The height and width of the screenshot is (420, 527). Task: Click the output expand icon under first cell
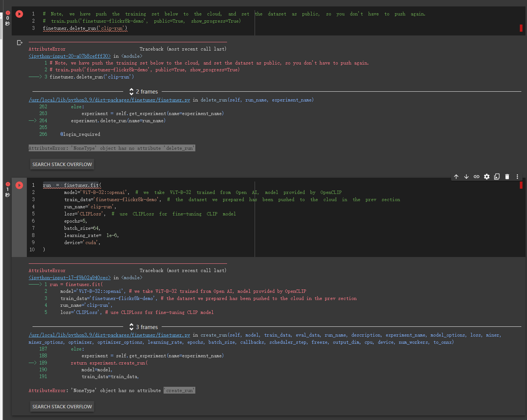coord(20,42)
